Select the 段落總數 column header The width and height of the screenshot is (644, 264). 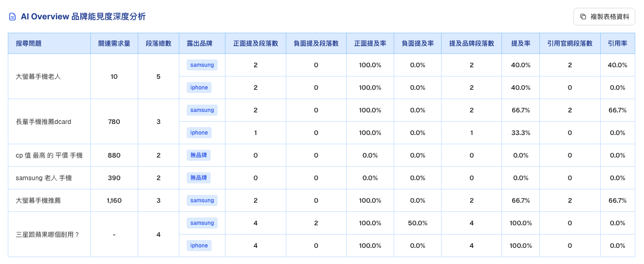pos(159,43)
